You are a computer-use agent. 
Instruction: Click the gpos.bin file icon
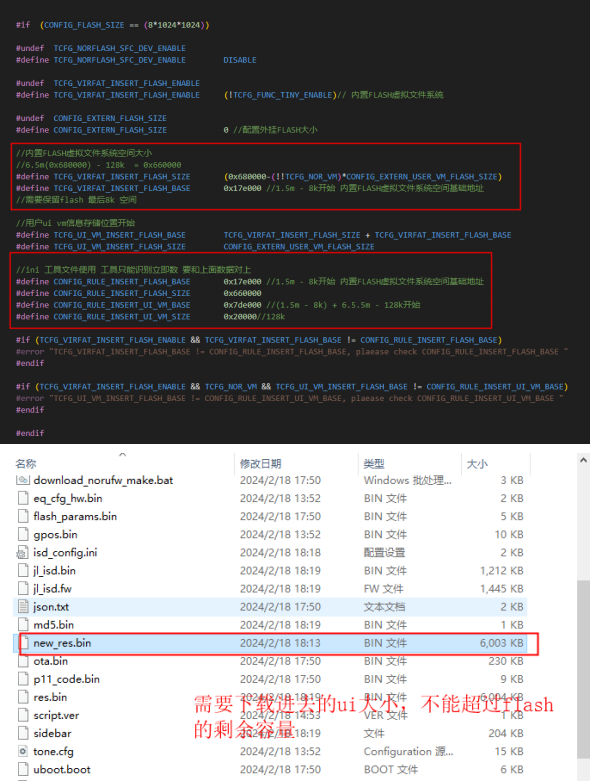23,534
